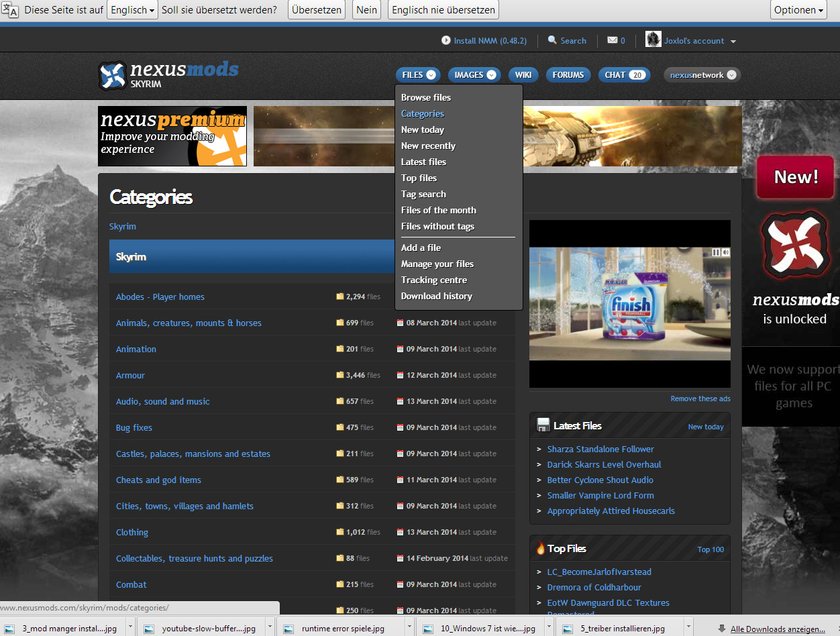The height and width of the screenshot is (636, 840).
Task: Click calendar icon beside 08 March 2014
Action: click(400, 323)
